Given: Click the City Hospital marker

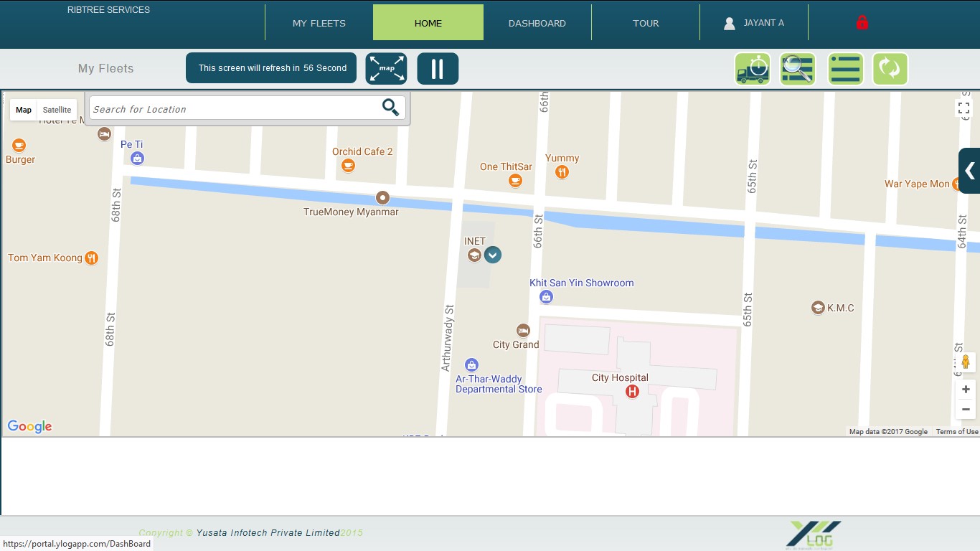Looking at the screenshot, I should 632,391.
